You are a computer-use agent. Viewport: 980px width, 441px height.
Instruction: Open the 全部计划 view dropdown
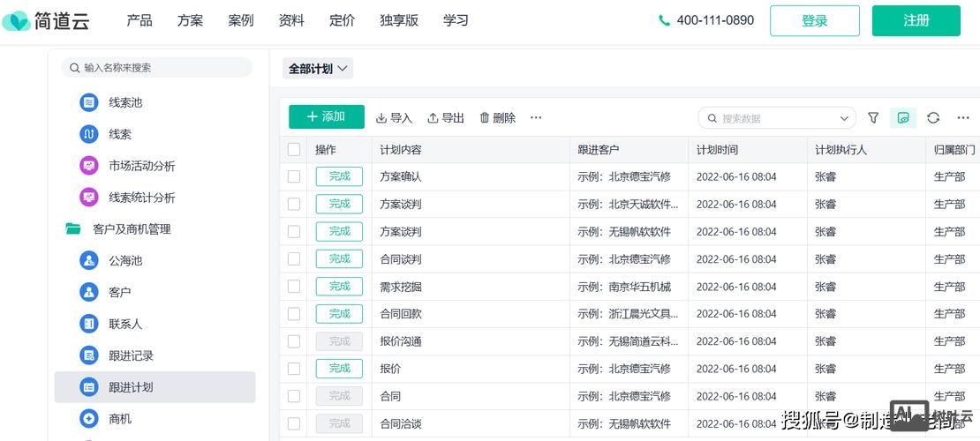tap(318, 69)
